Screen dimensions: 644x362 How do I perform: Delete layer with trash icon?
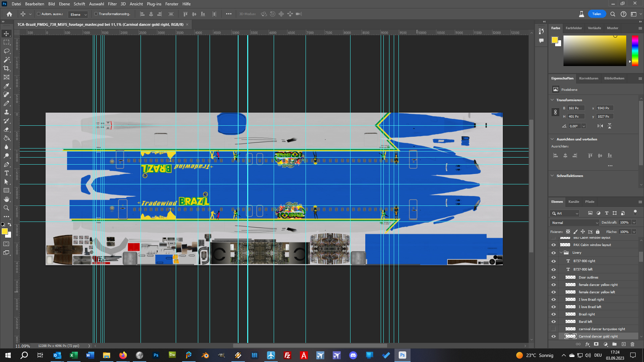coord(632,344)
